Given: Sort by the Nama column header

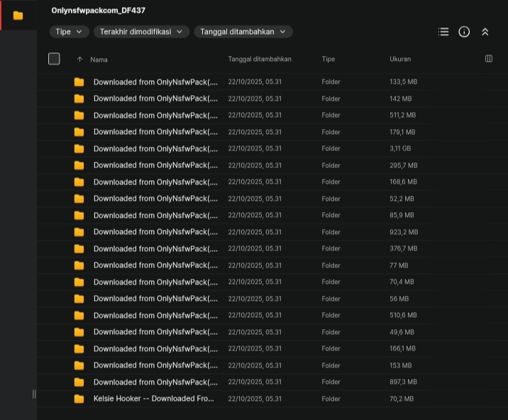Looking at the screenshot, I should [x=99, y=60].
